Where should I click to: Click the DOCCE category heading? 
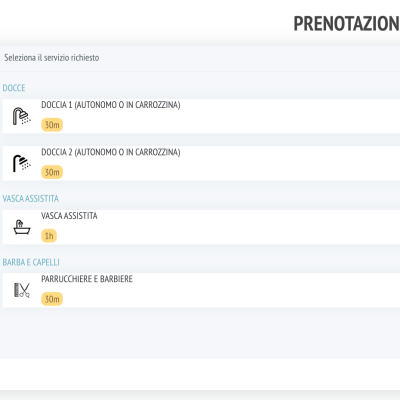tap(14, 88)
